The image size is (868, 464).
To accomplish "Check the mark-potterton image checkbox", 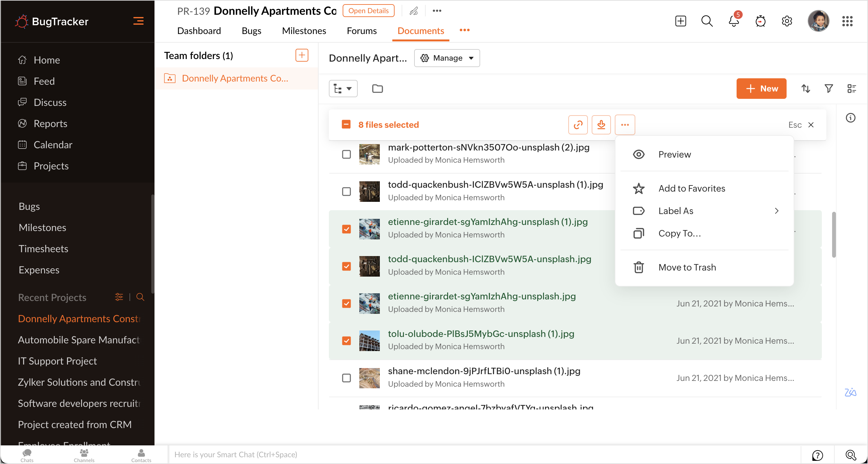I will click(x=346, y=154).
